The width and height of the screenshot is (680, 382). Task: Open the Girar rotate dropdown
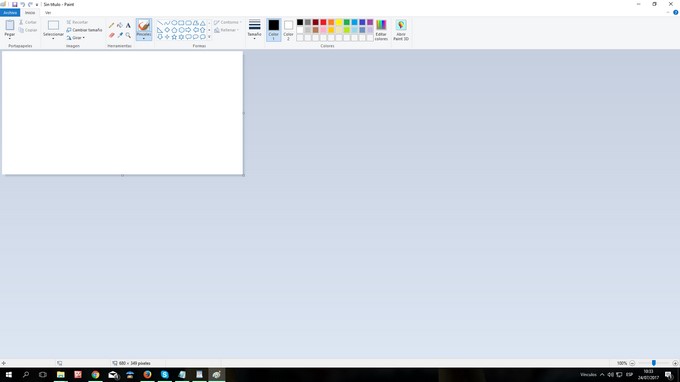click(76, 38)
